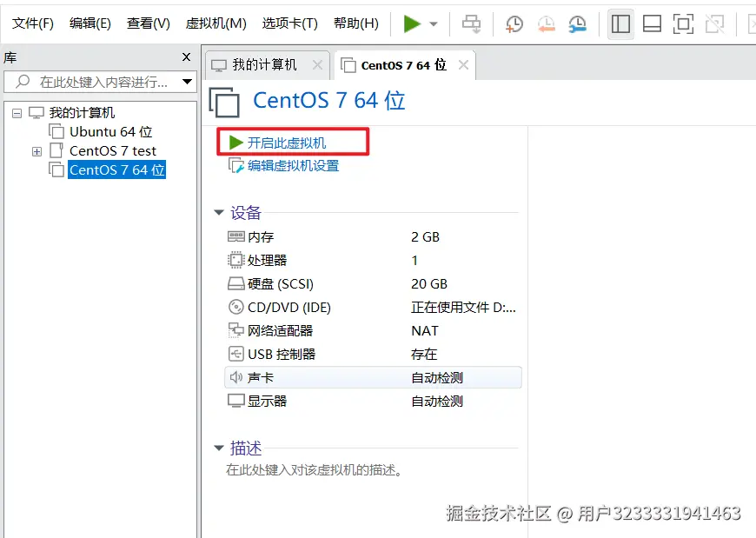This screenshot has height=538, width=756.
Task: Click the unity mode toolbar icon
Action: pyautogui.click(x=714, y=23)
